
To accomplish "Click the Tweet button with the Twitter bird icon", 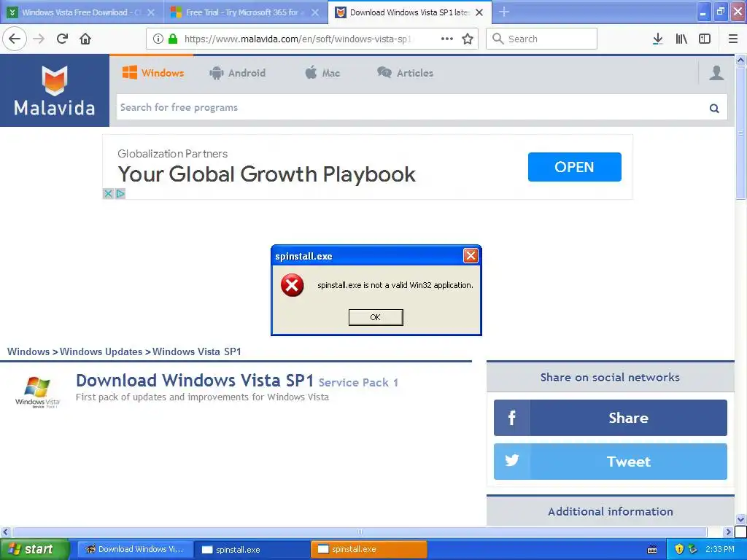I will (611, 462).
